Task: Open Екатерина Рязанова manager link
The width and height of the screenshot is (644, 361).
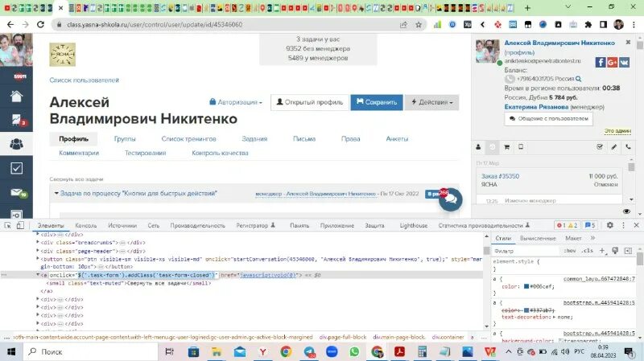Action: [536, 107]
